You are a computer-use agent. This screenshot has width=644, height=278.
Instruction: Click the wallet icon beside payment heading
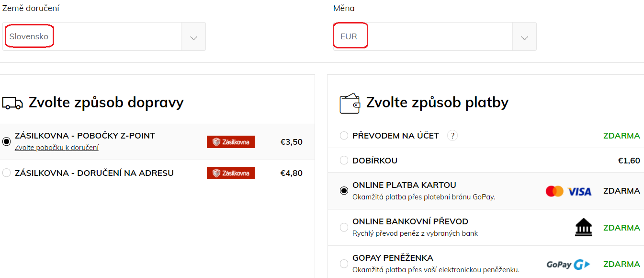[x=350, y=103]
